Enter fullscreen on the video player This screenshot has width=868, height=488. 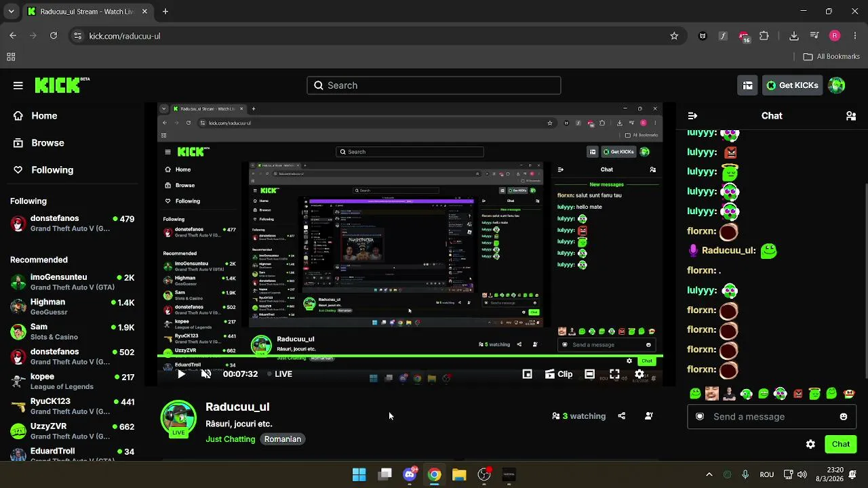(x=614, y=374)
